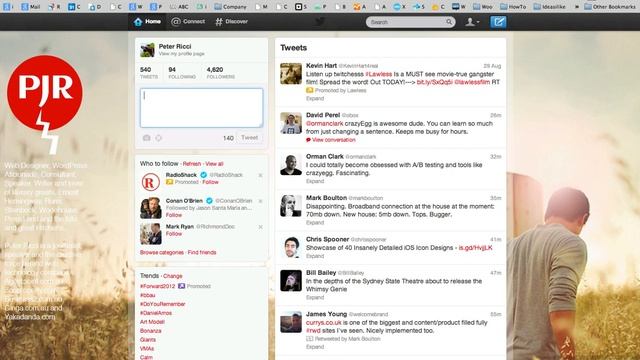Click View my profile page link
640x360 pixels.
(182, 54)
